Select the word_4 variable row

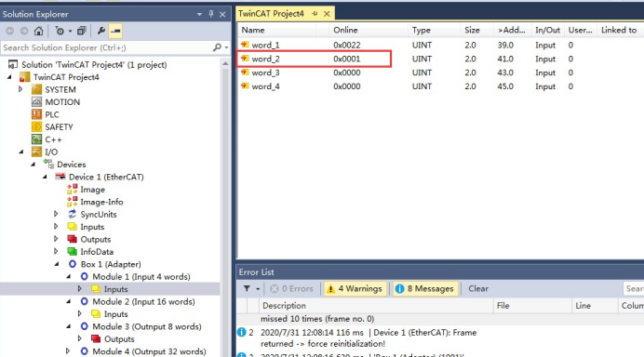pyautogui.click(x=439, y=86)
